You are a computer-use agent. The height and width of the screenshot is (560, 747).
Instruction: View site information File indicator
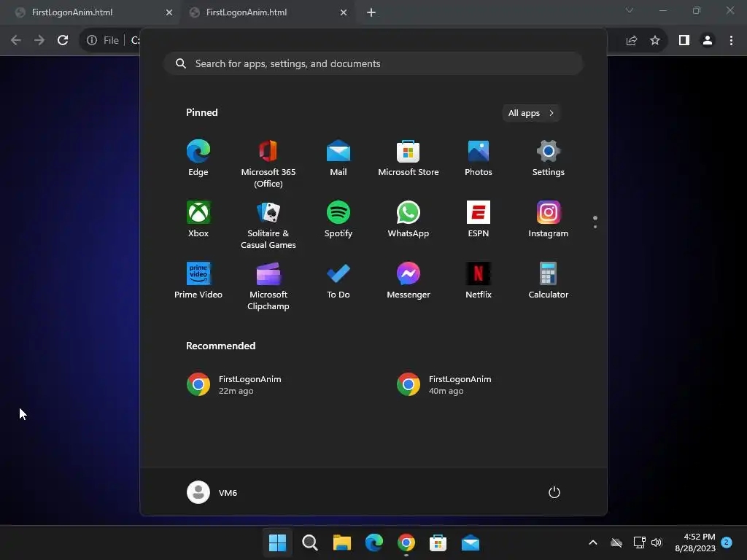click(x=103, y=41)
